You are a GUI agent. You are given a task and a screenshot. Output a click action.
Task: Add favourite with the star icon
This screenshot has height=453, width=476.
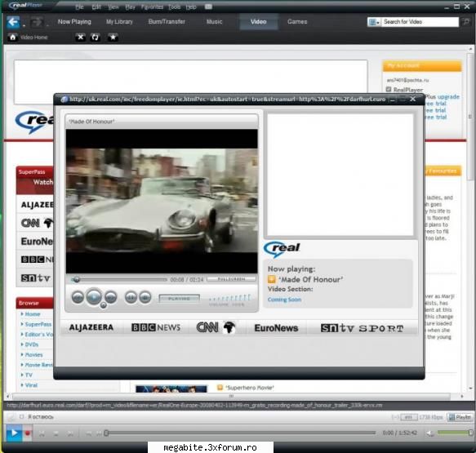[113, 37]
